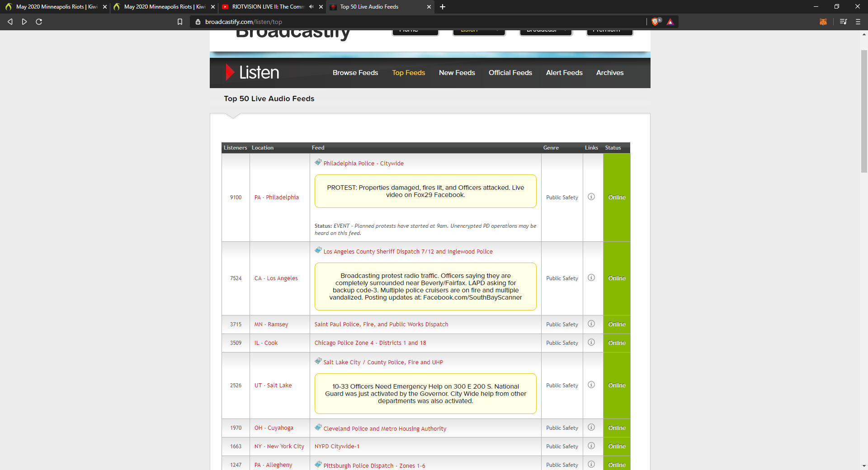Open CA - Los Angeles location link
This screenshot has width=868, height=470.
(x=276, y=278)
